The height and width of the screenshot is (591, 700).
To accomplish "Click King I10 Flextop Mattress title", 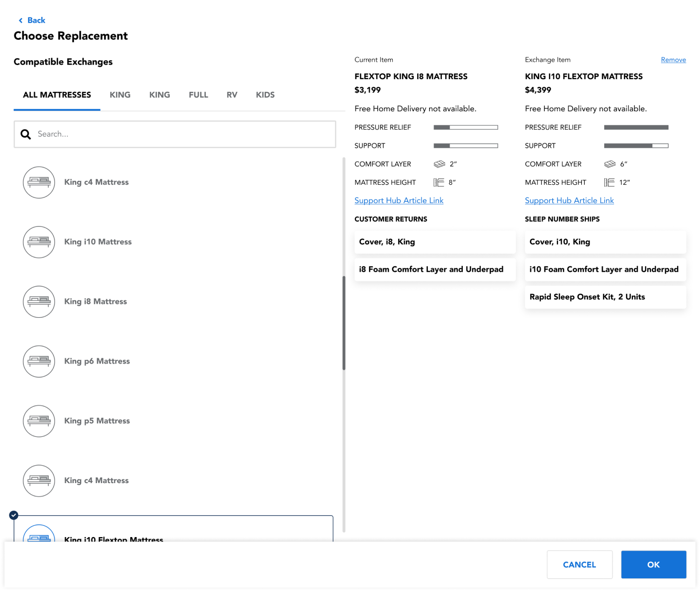I will (584, 76).
